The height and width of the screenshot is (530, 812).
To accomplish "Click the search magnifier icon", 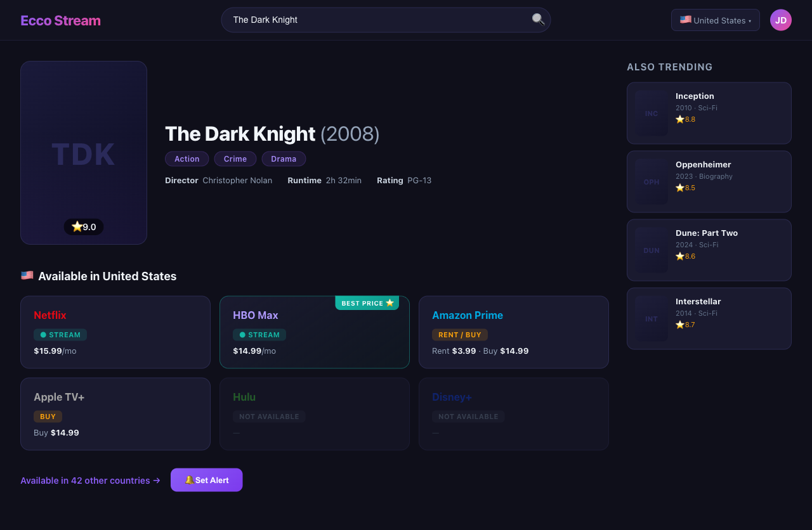I will coord(538,20).
